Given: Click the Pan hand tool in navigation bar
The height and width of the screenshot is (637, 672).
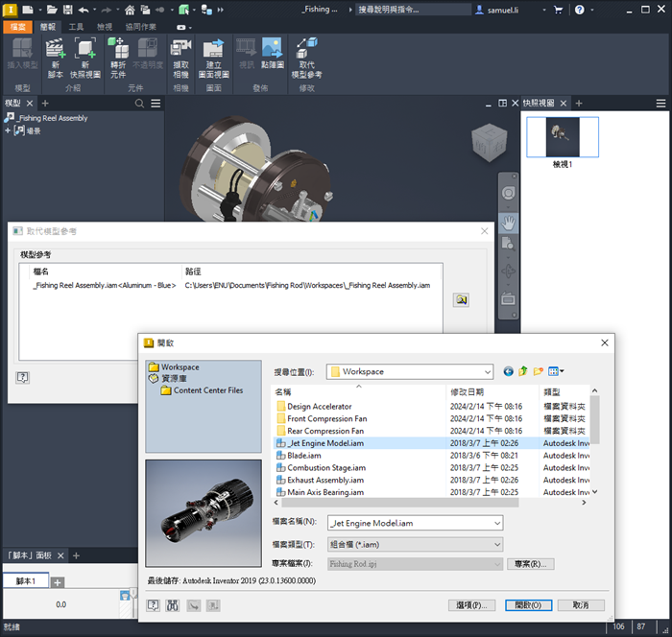Looking at the screenshot, I should (508, 223).
